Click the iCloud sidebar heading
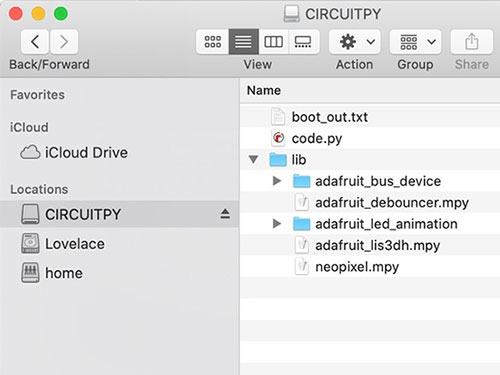500x375 pixels. click(x=29, y=128)
